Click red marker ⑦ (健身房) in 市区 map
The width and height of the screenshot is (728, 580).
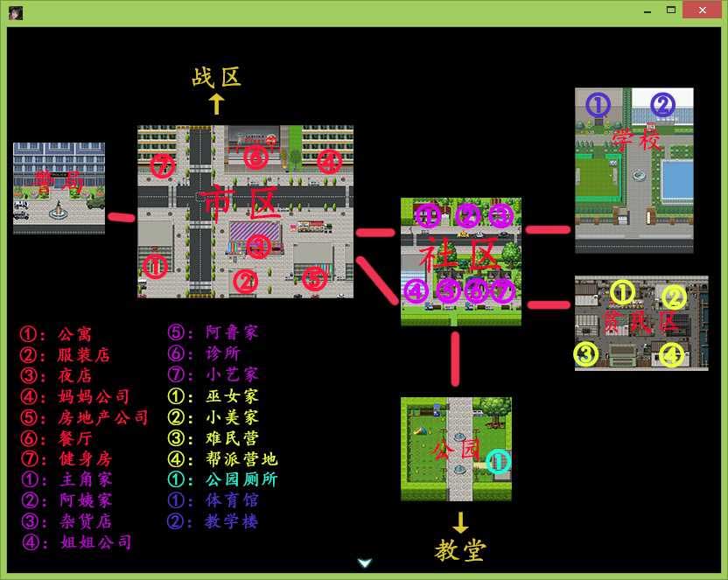coord(163,164)
